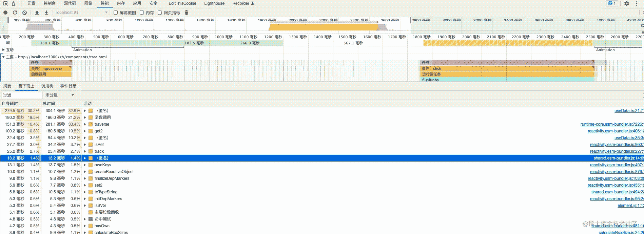Switch to the 元素 tab

31,3
